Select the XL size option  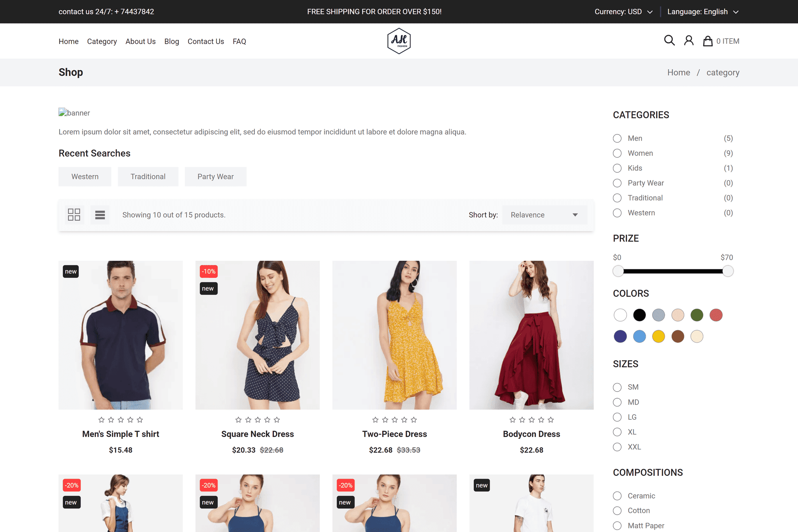pos(617,432)
